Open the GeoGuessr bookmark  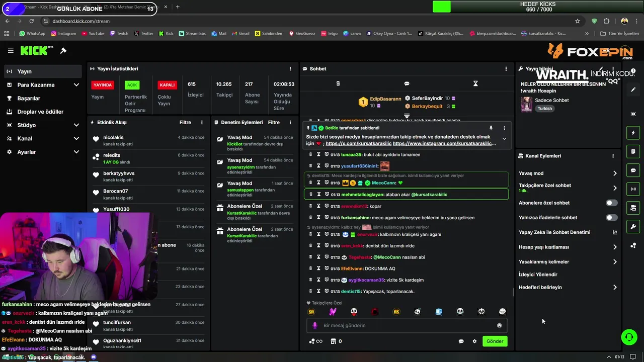pos(301,34)
